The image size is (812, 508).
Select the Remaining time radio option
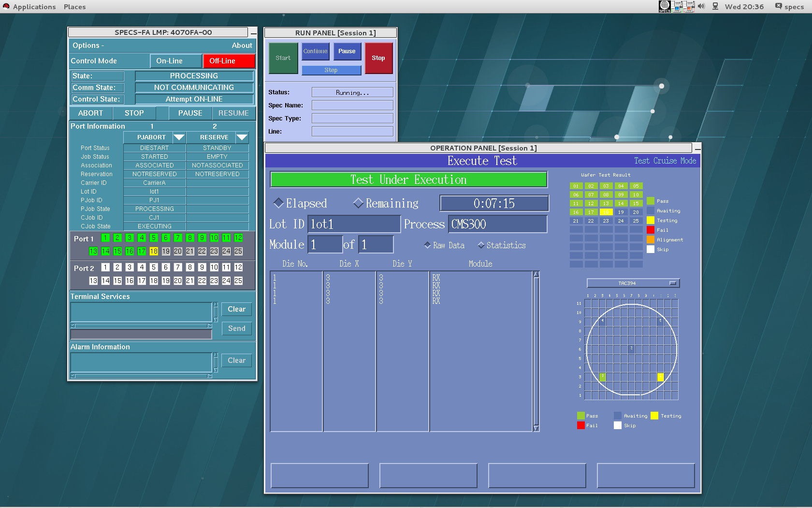358,203
